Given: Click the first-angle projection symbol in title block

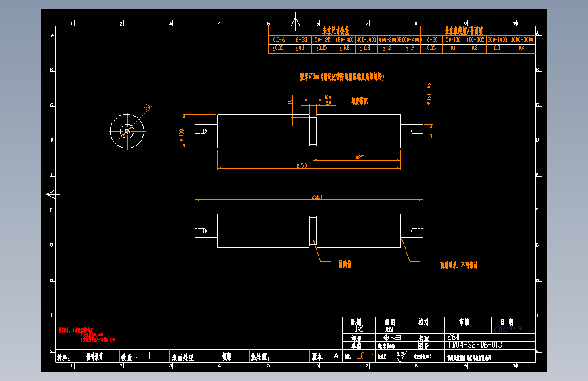Looking at the screenshot, I should [391, 338].
